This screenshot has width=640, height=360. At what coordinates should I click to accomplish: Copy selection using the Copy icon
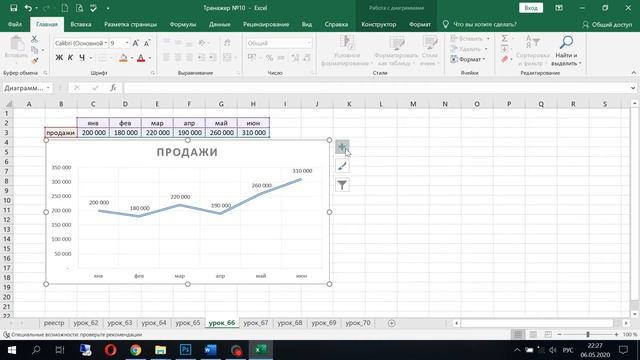click(x=35, y=50)
